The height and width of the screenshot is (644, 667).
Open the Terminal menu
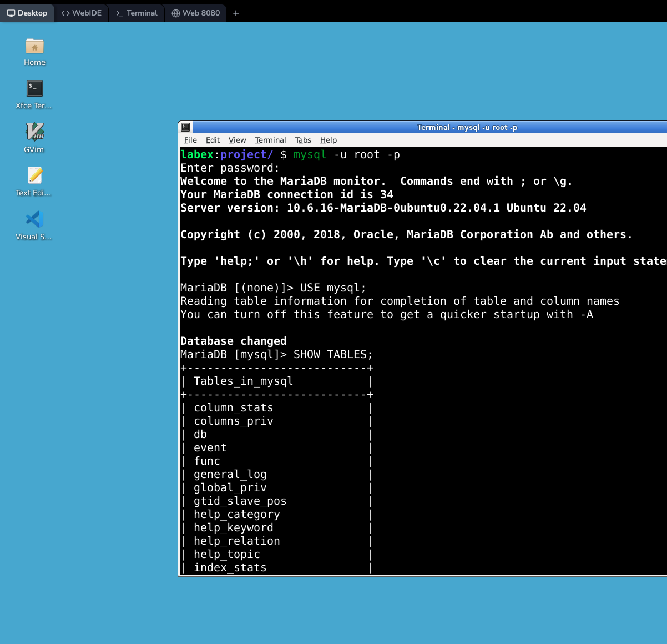pyautogui.click(x=270, y=140)
